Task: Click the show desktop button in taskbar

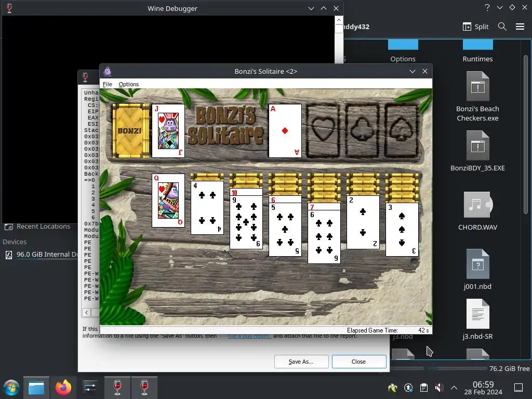Action: tap(518, 388)
